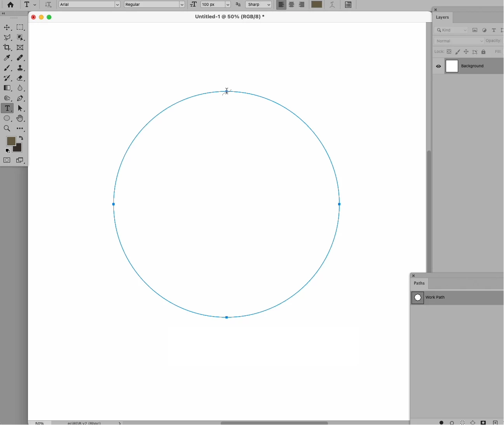Select the Blur tool
Viewport: 504px width, 425px height.
pyautogui.click(x=20, y=88)
